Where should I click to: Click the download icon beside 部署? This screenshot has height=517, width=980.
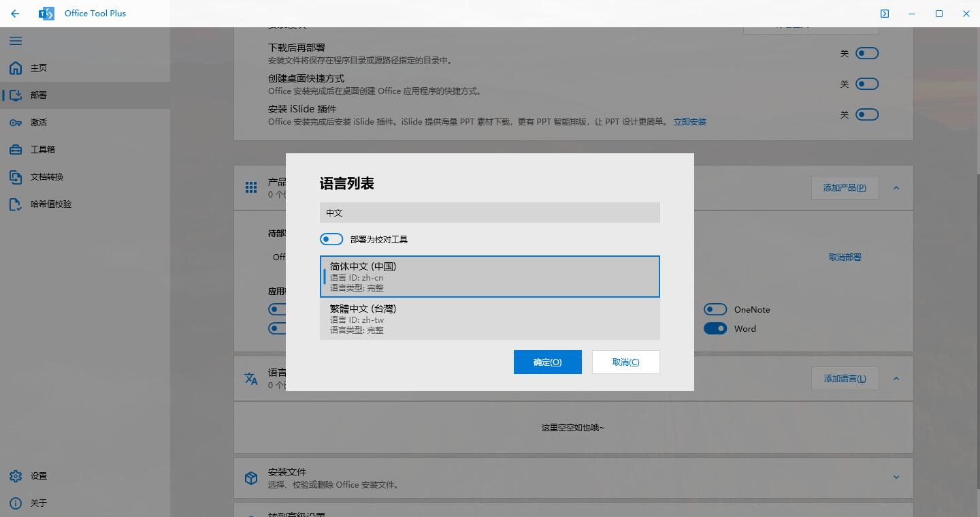(16, 95)
